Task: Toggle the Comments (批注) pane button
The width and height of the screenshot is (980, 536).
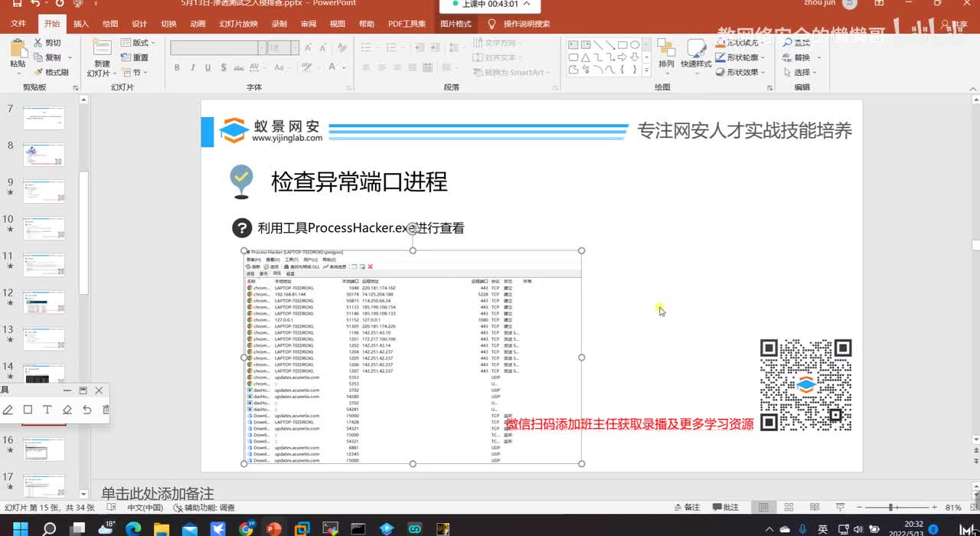Action: click(x=726, y=507)
